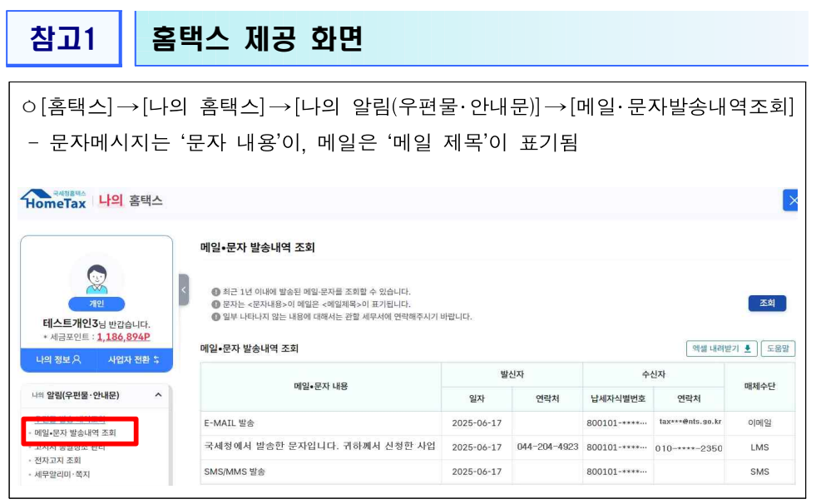Image resolution: width=816 pixels, height=504 pixels.
Task: Click the LMS media type cell
Action: 759,447
